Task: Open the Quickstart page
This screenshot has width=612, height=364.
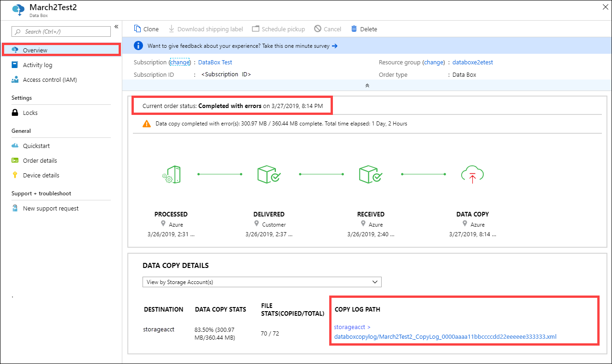Action: (37, 145)
